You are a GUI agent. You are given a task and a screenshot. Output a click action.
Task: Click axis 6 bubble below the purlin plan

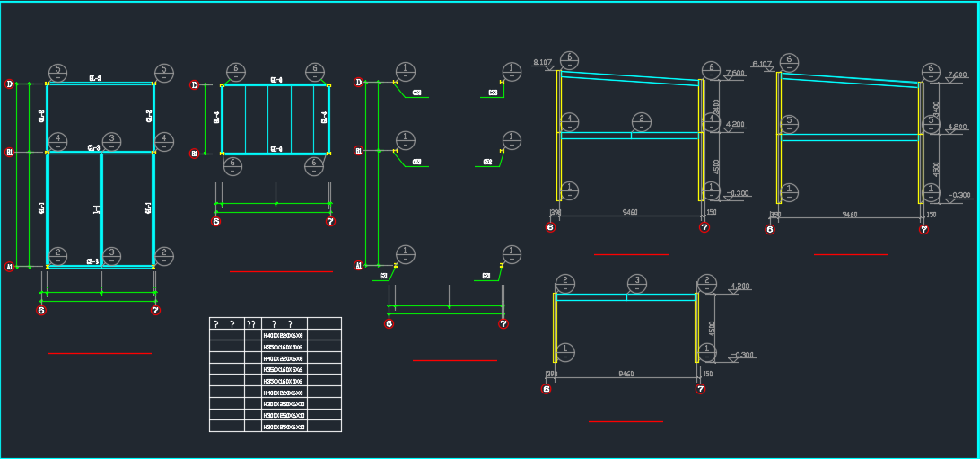click(216, 221)
